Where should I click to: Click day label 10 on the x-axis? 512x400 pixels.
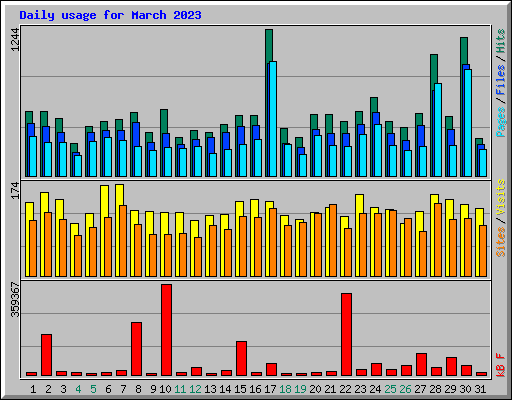pos(165,389)
